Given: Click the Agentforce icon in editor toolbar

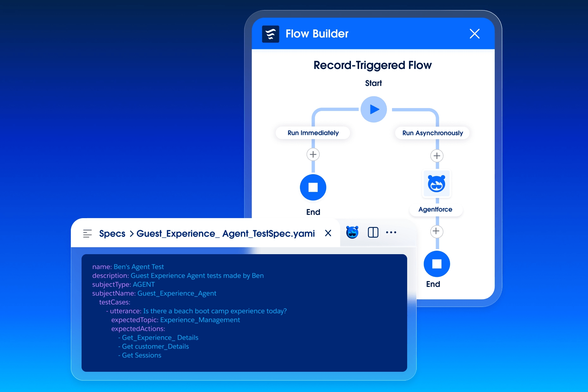Looking at the screenshot, I should (x=352, y=232).
